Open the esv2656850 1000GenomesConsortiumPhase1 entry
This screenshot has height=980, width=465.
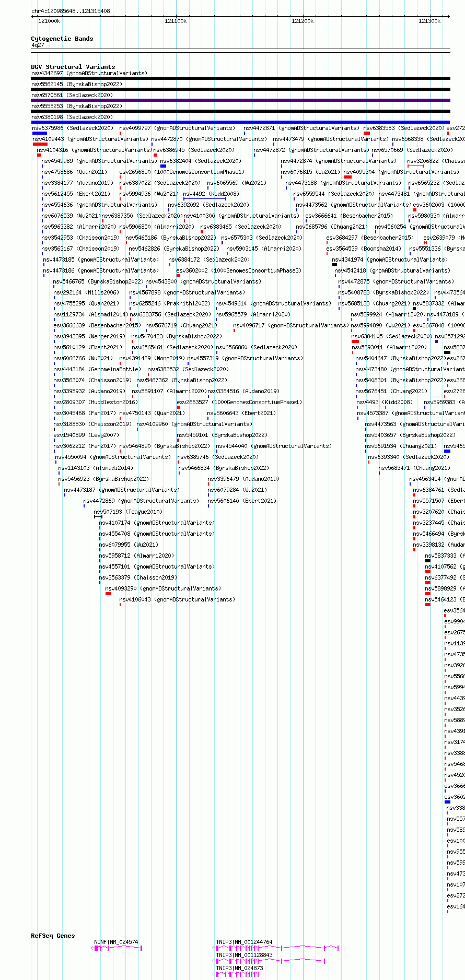coord(182,172)
